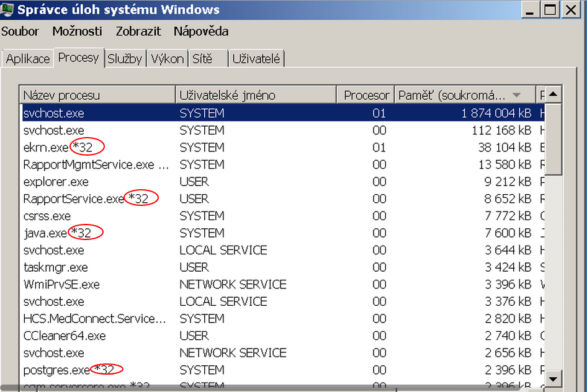Click the Task Manager title bar icon
587x392 pixels.
point(7,9)
